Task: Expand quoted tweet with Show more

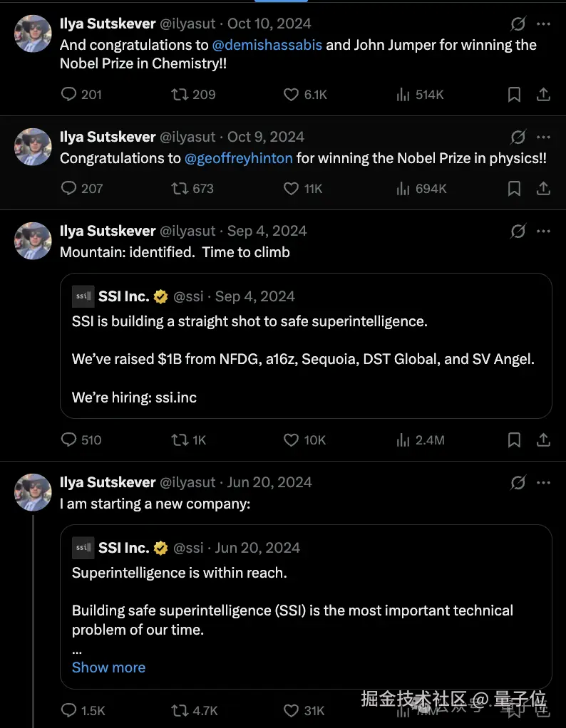Action: 108,667
